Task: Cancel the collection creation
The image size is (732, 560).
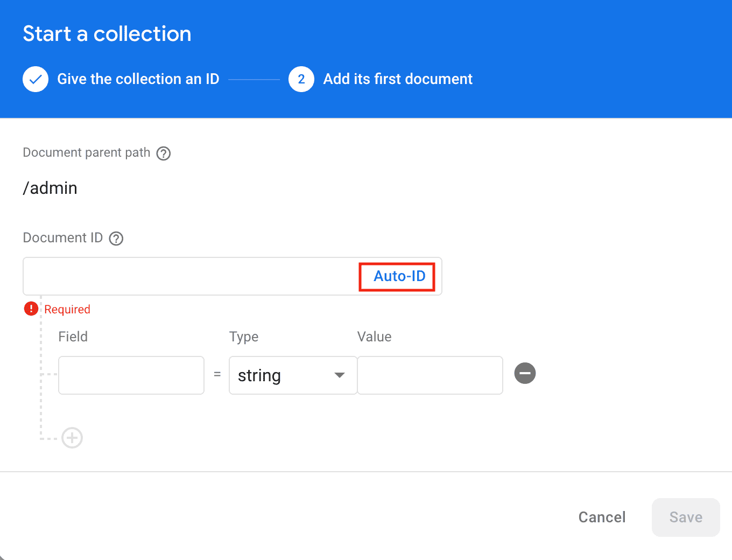Action: [602, 517]
